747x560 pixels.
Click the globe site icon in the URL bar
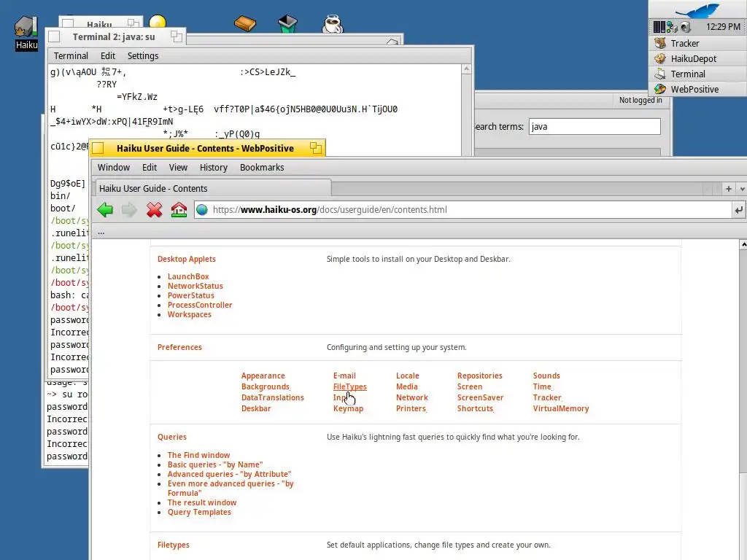tap(202, 209)
